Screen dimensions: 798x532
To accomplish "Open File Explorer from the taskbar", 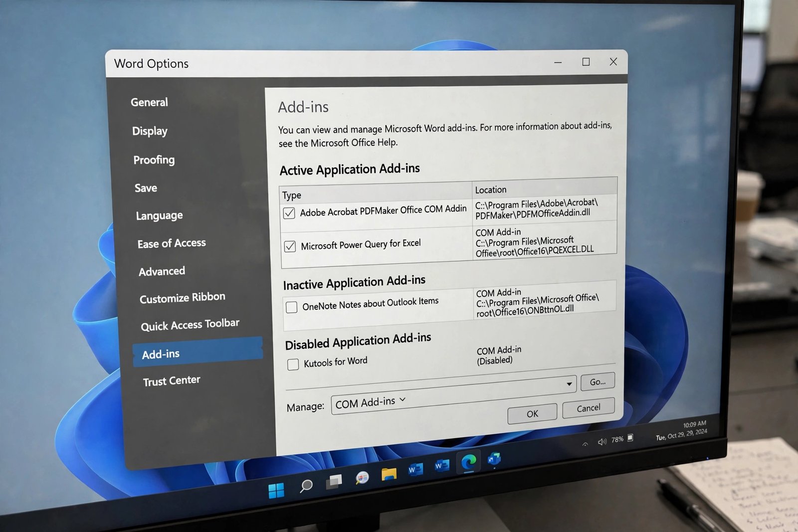I will pyautogui.click(x=389, y=474).
